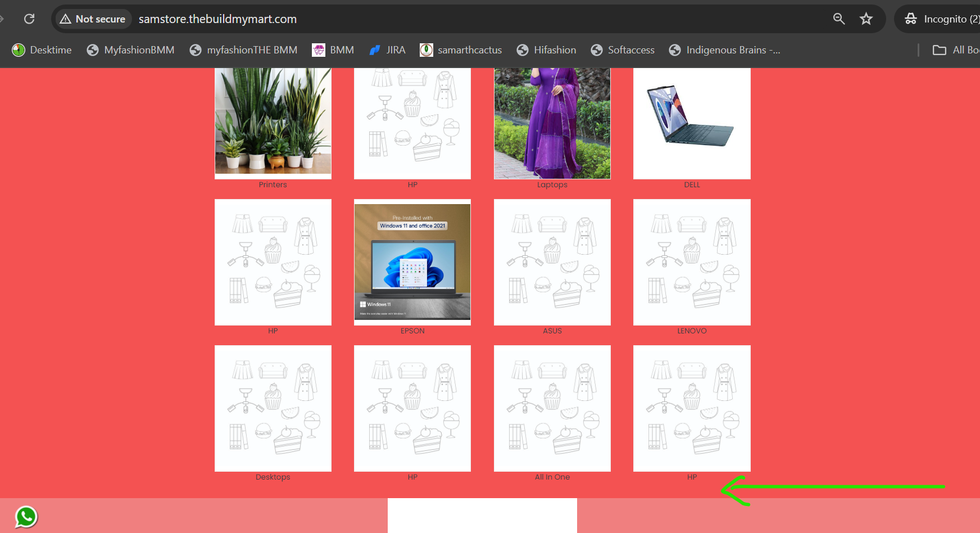Open the Laptops category purple dress image
The height and width of the screenshot is (533, 980).
pos(552,123)
